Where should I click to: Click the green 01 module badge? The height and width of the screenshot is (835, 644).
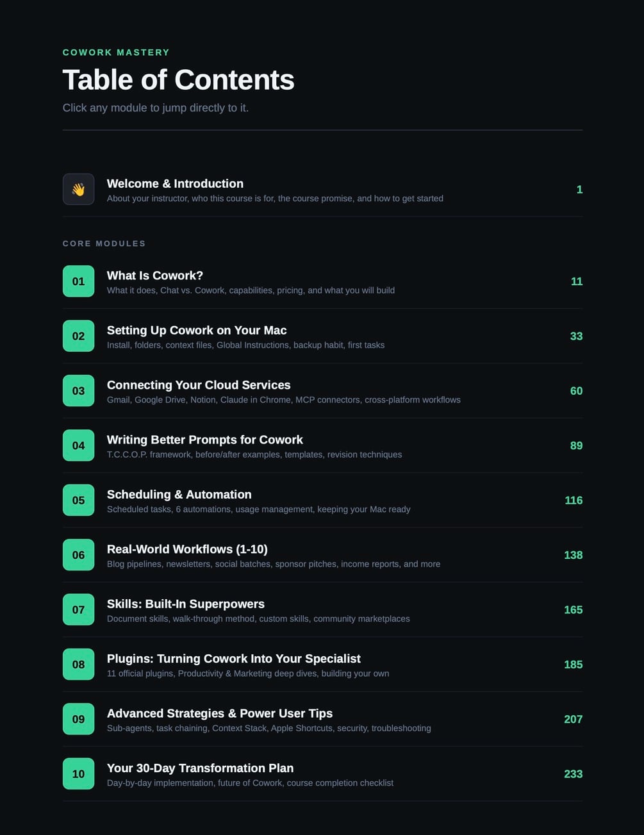click(78, 281)
